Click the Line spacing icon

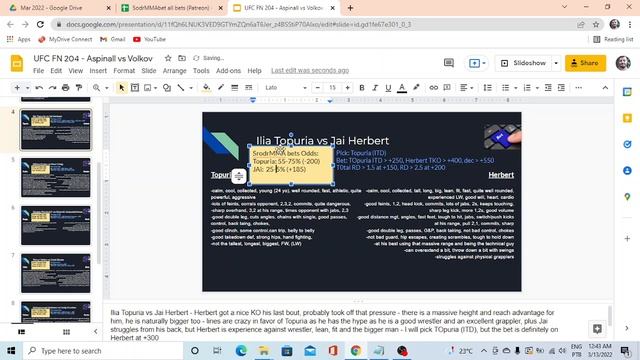click(487, 88)
